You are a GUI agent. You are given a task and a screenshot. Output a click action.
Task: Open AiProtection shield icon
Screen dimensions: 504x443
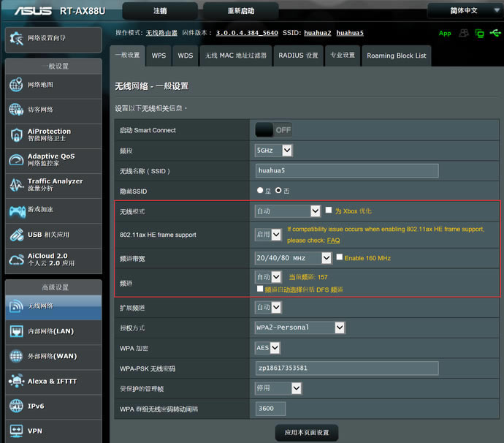(x=16, y=135)
